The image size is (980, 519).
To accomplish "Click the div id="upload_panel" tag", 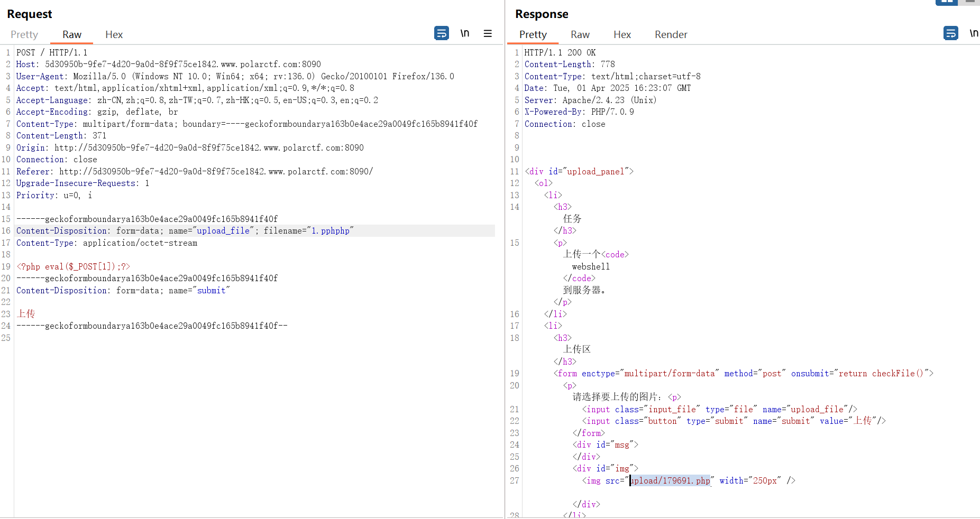I will [579, 171].
